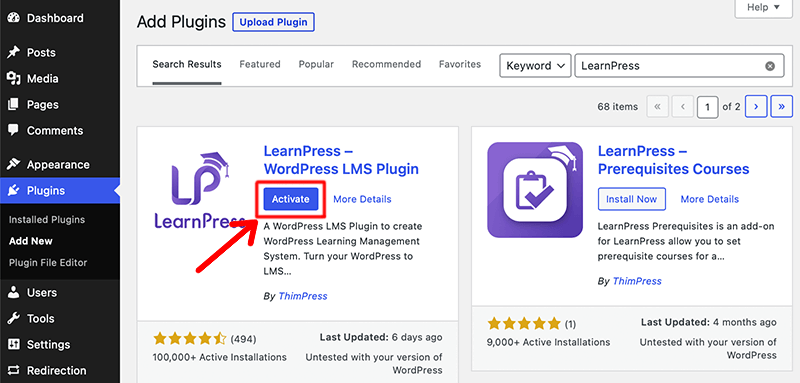This screenshot has height=383, width=800.
Task: Click the Redirection arrows icon
Action: (14, 371)
